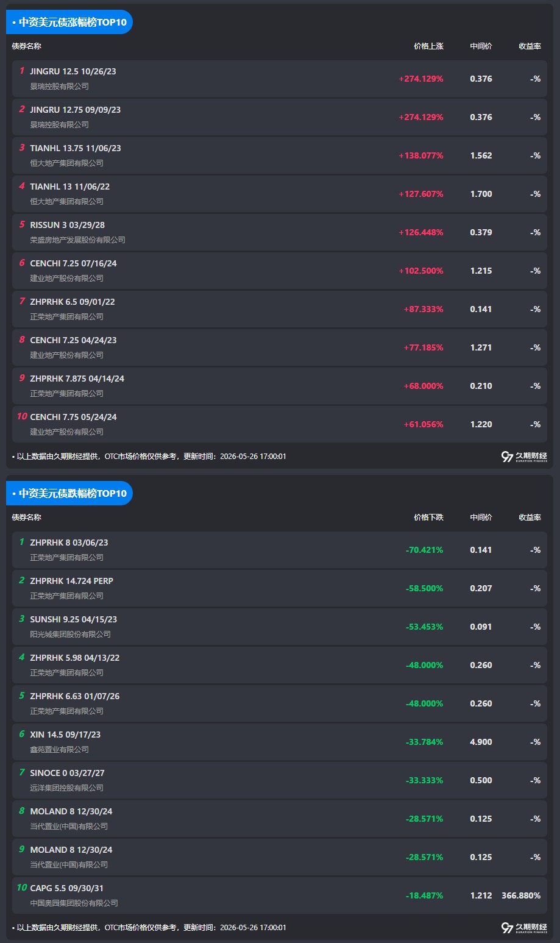Open the JINGRU 12.75 09/09/23 bond row

[x=280, y=117]
